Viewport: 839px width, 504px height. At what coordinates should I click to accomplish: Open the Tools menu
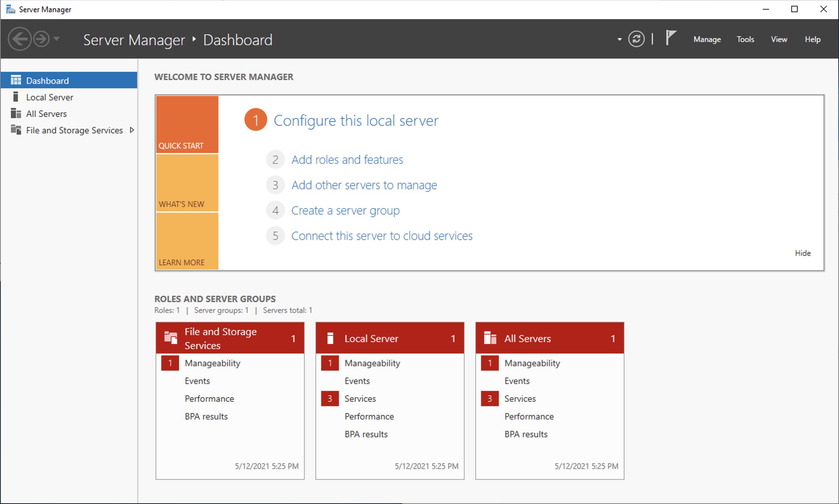(745, 39)
